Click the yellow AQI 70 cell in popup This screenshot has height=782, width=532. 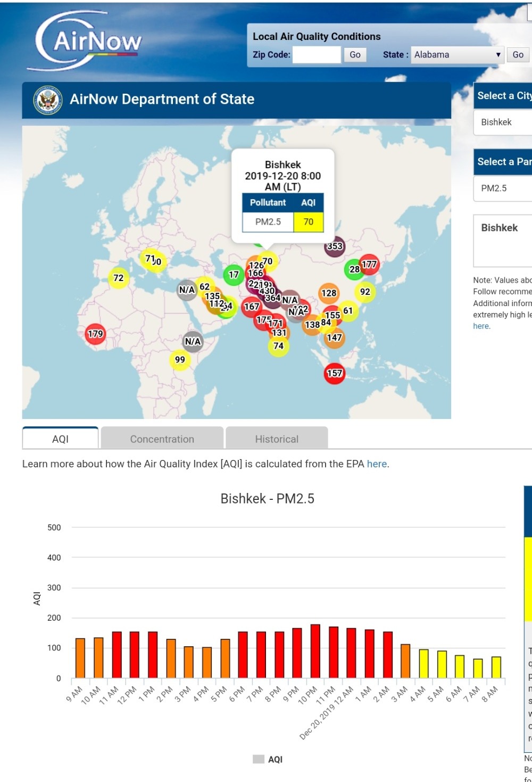308,222
